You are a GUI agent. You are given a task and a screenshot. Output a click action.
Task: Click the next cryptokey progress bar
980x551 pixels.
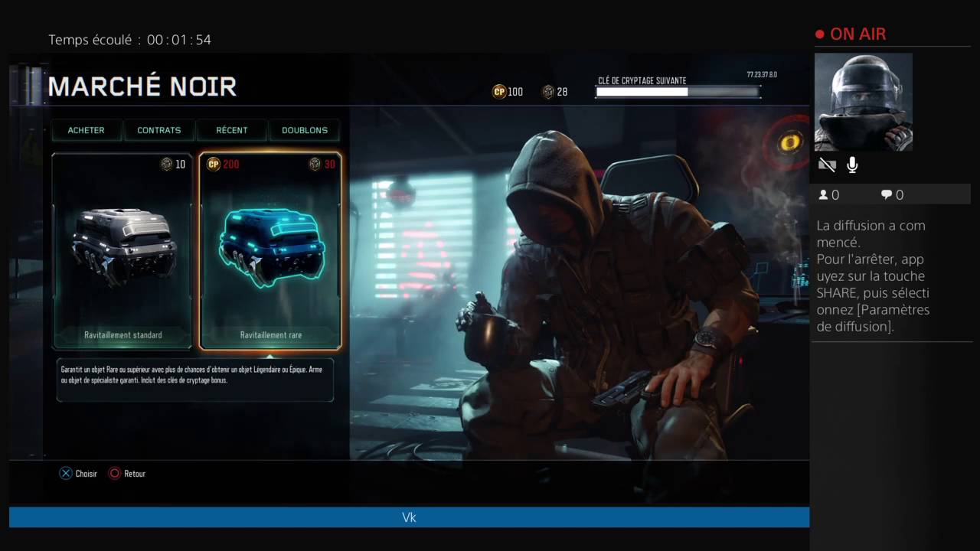[678, 92]
